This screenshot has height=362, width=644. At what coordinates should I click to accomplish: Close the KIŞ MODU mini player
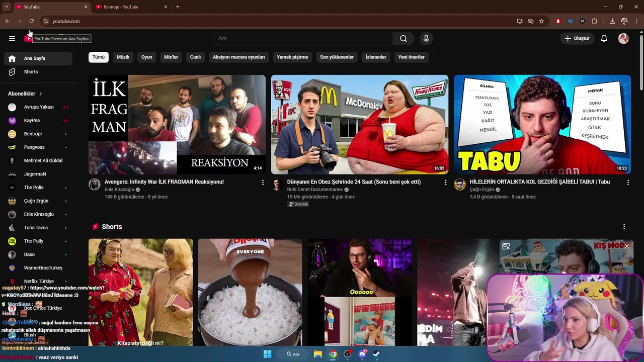tap(627, 246)
